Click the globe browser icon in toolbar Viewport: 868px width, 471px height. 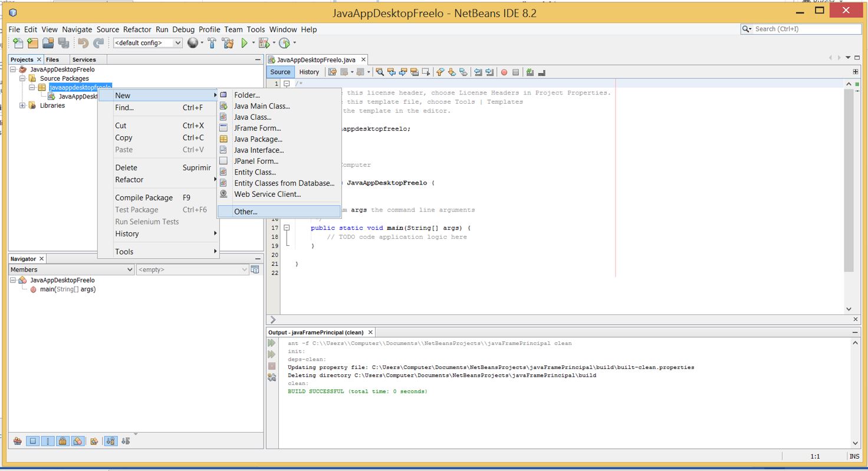(x=192, y=43)
